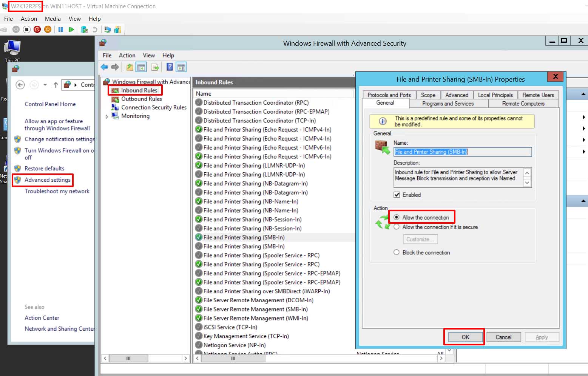Select the 'Block the connection' radio button
The image size is (588, 376).
coord(397,252)
